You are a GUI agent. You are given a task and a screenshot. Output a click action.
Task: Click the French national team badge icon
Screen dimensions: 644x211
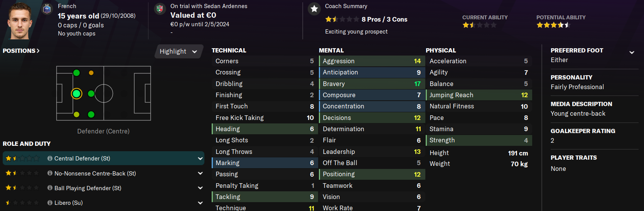pos(47,8)
